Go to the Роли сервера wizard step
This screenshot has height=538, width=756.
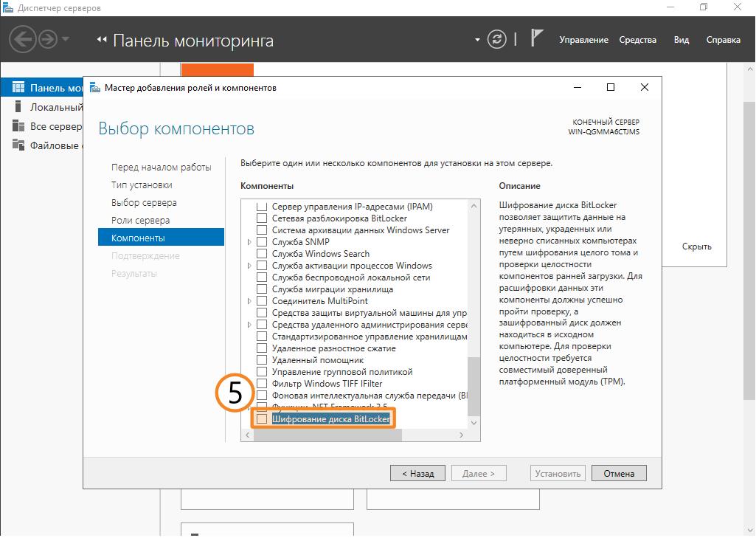[x=140, y=221]
